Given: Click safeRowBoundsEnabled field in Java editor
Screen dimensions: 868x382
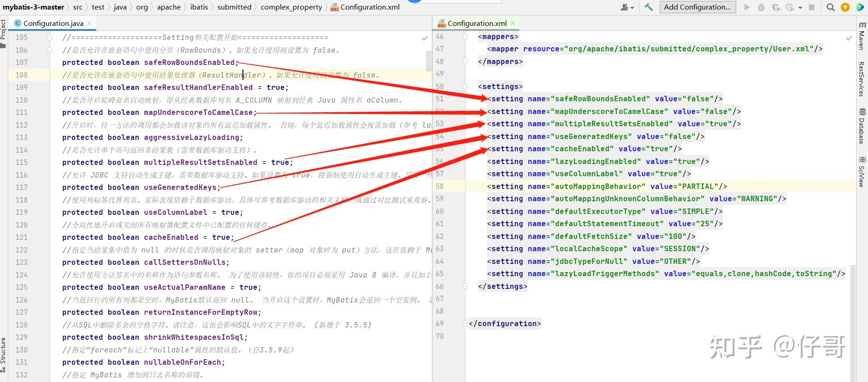Looking at the screenshot, I should pos(189,62).
